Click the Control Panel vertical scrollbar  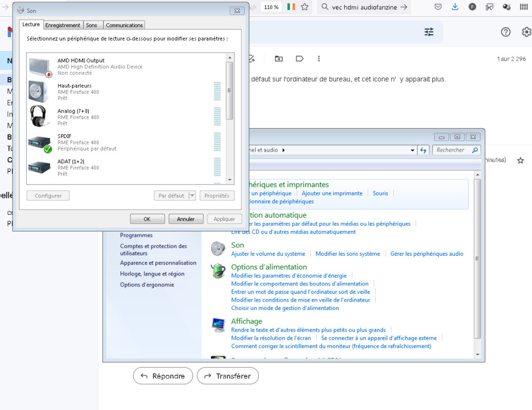point(477,259)
